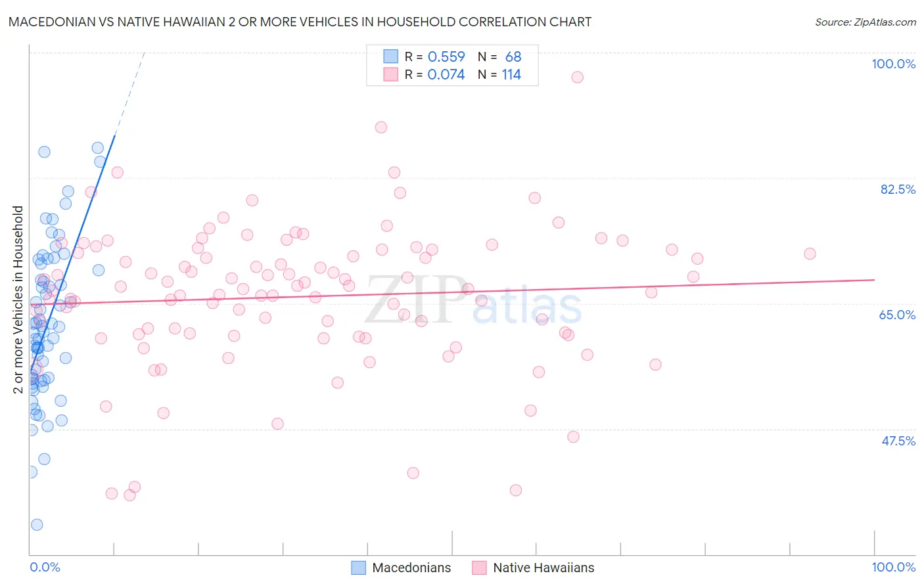Viewport: 924px width, 586px height.
Task: Select the Macedonians legend label
Action: pos(411,568)
